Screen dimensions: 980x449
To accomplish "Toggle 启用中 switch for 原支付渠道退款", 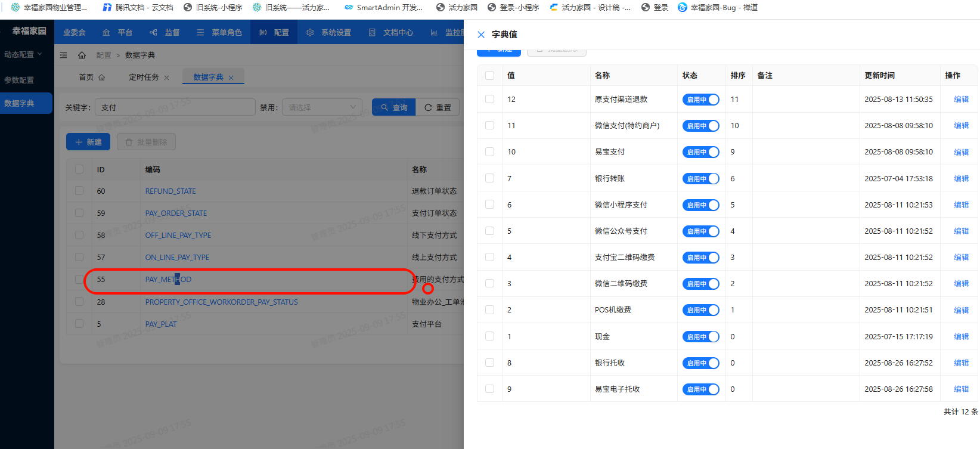I will [700, 100].
